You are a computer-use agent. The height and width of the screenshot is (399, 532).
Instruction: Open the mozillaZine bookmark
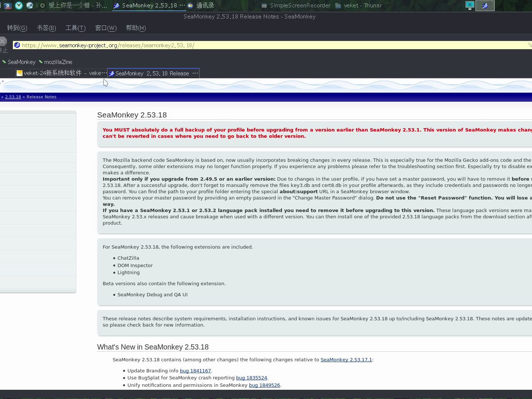point(55,62)
